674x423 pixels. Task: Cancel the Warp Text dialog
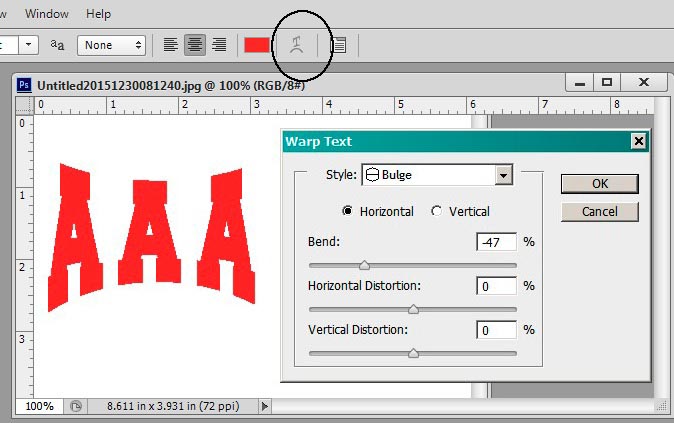599,211
